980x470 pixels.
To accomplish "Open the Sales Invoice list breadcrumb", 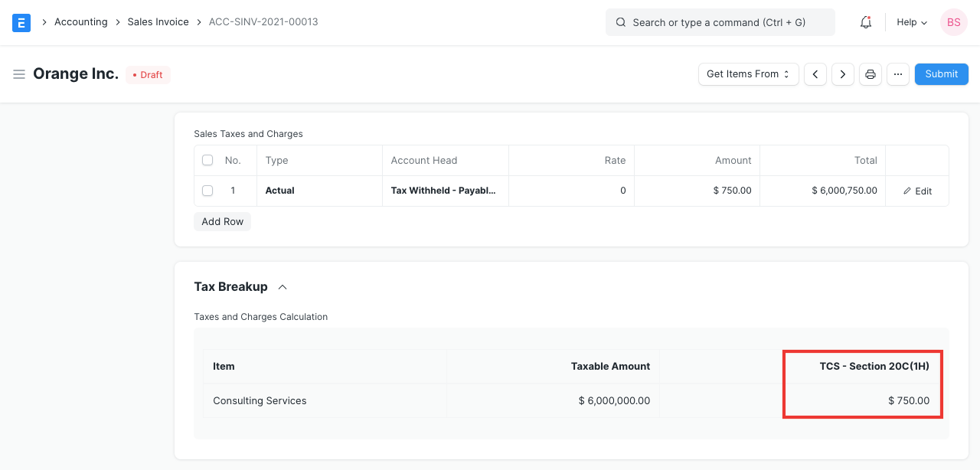I will pyautogui.click(x=158, y=22).
